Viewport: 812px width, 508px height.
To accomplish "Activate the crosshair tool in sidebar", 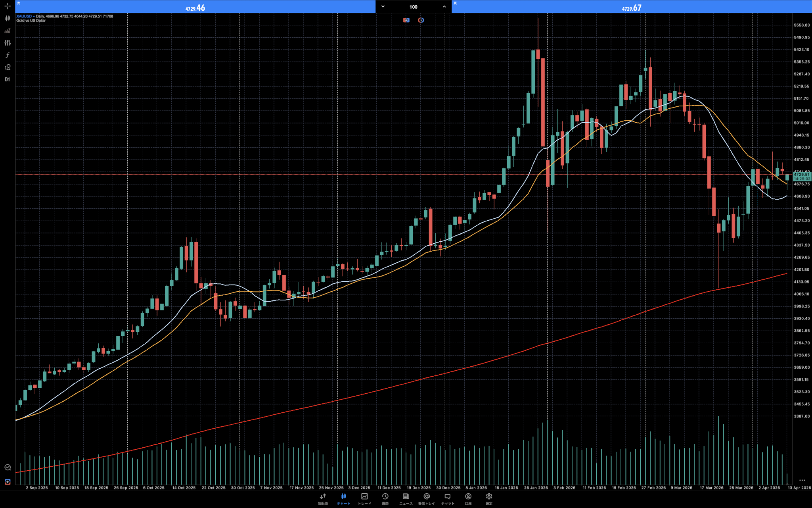I will point(7,6).
